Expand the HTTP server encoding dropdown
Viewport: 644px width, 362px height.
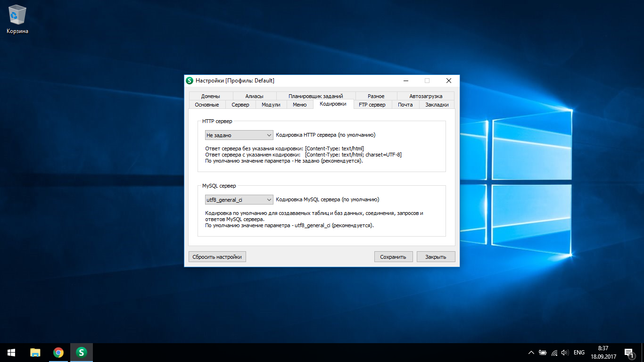click(x=239, y=135)
